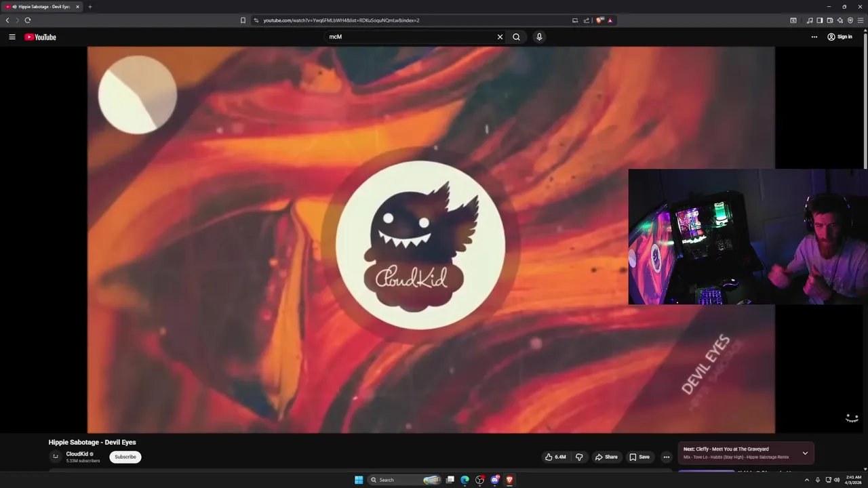Run search with magnifier button

point(516,37)
